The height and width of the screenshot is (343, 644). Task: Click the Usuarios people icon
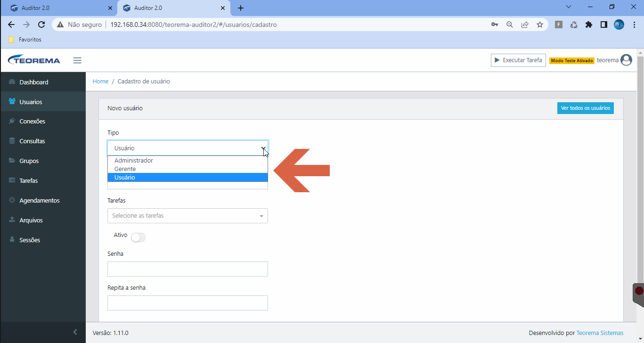click(12, 102)
